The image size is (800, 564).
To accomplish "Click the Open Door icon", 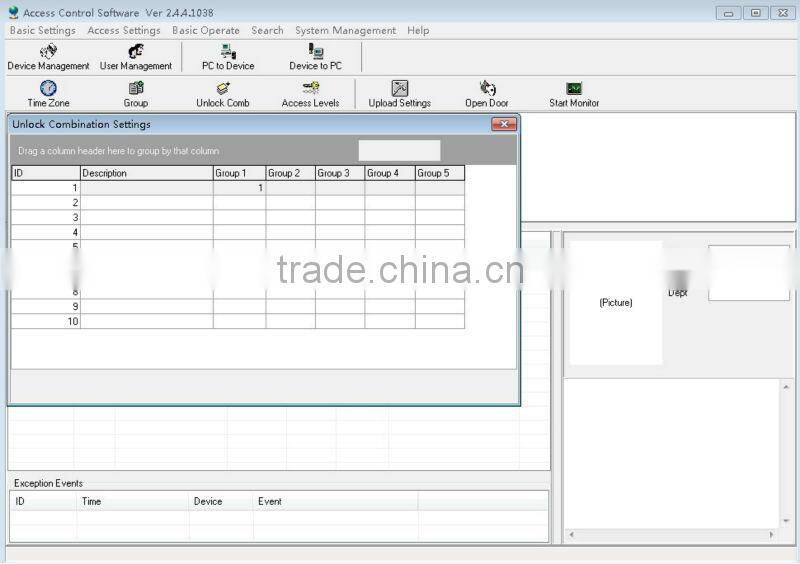I will [x=487, y=94].
